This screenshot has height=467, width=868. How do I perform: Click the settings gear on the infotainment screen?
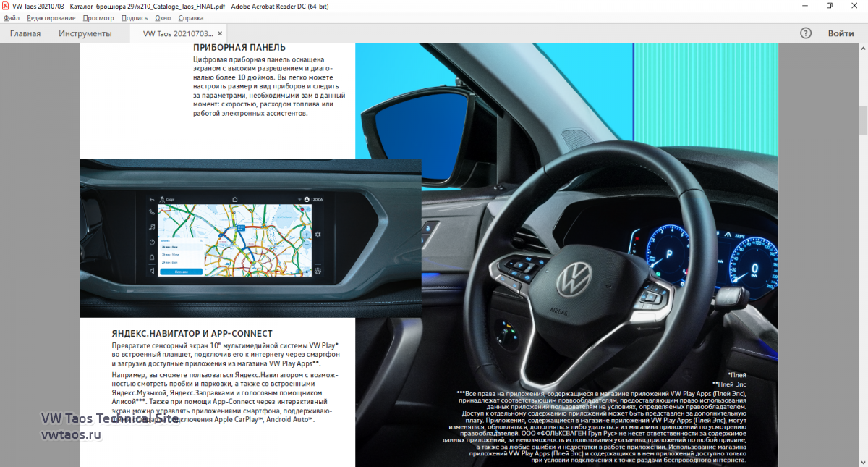click(317, 271)
